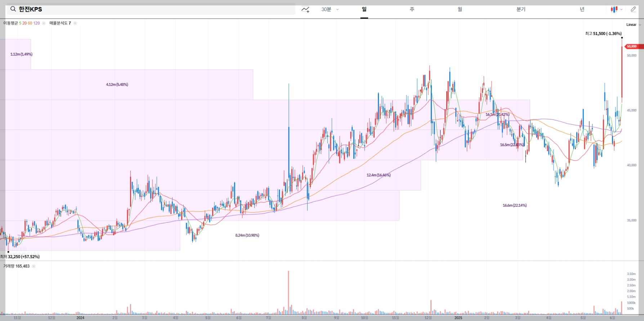Click the tallest July volume bar
Image resolution: width=644 pixels, height=321 pixels.
click(289, 292)
